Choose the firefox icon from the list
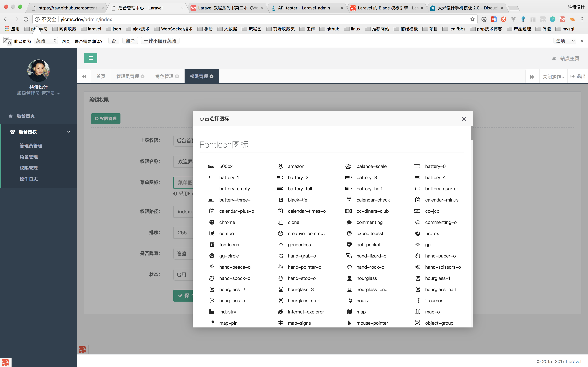 [431, 233]
